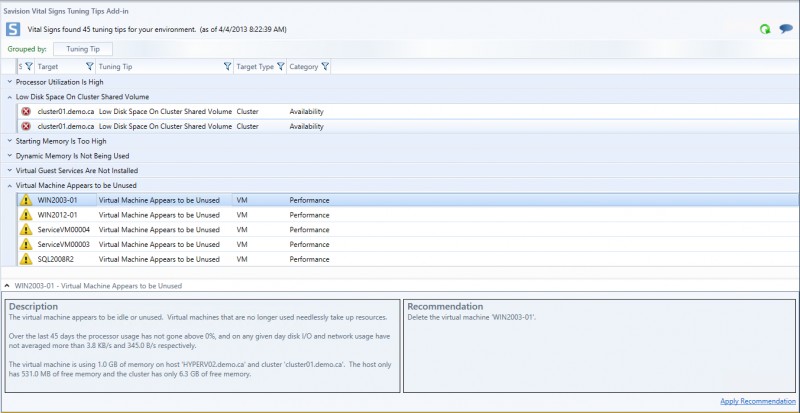The image size is (800, 413).
Task: Click tuning tip text in WIN2012-01 row
Action: coord(159,215)
